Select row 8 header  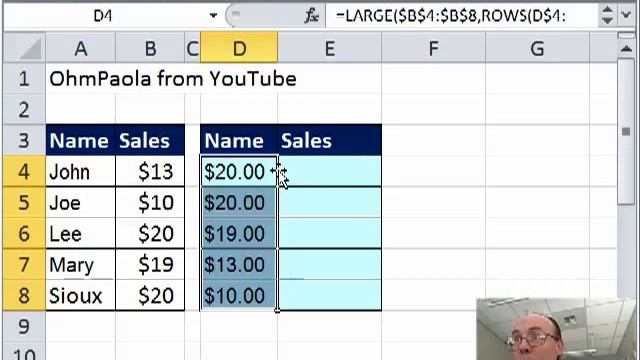click(x=24, y=296)
